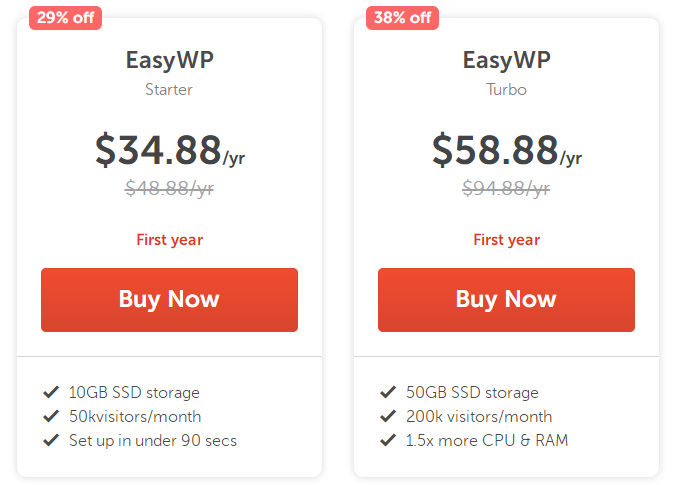
Task: Click the $58.88/yr Turbo price
Action: [x=506, y=150]
